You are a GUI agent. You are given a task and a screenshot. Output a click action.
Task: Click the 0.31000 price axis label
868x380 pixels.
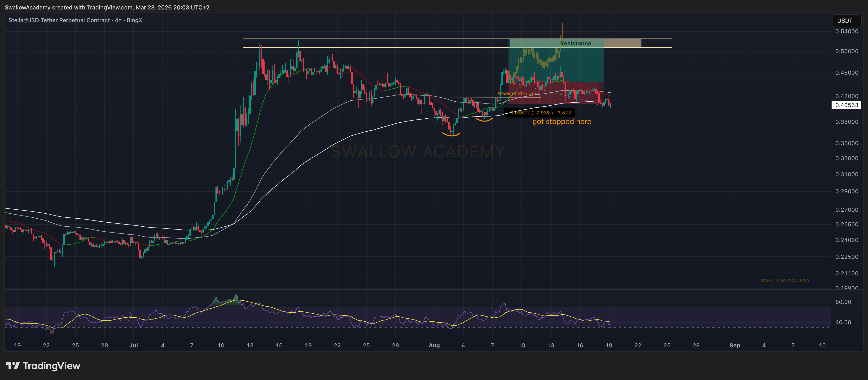847,174
